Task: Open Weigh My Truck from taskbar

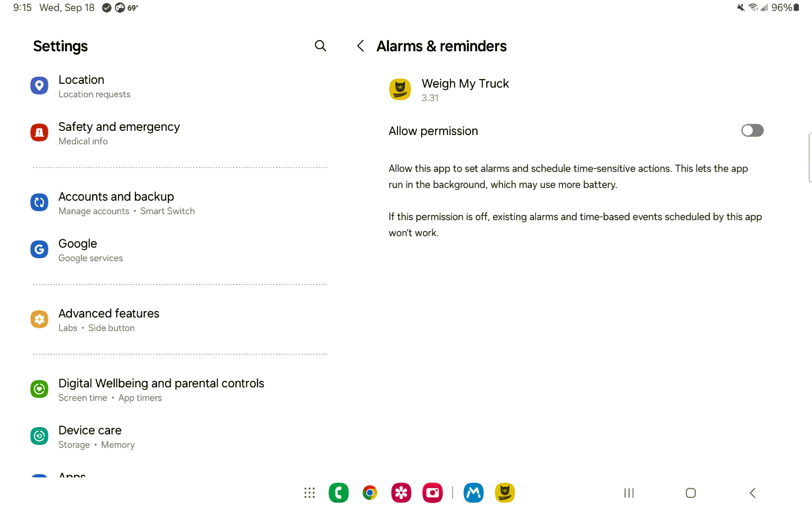Action: tap(505, 492)
